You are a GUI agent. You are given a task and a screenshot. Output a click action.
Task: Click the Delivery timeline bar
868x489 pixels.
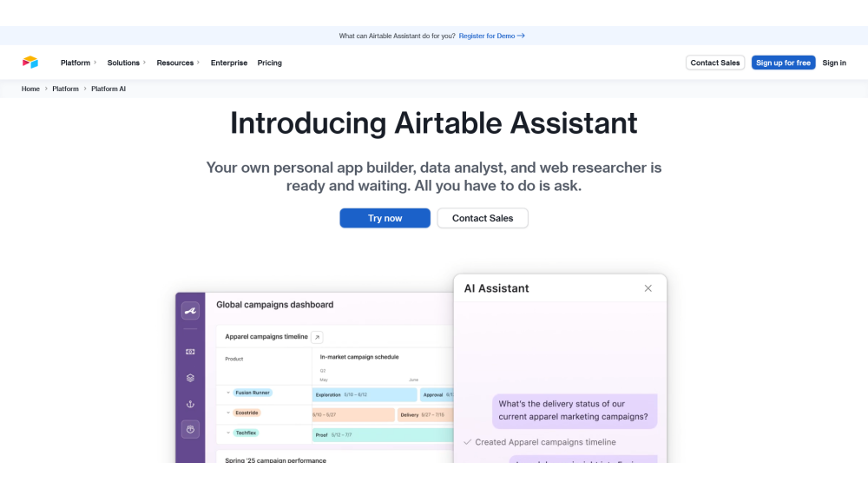pos(425,415)
